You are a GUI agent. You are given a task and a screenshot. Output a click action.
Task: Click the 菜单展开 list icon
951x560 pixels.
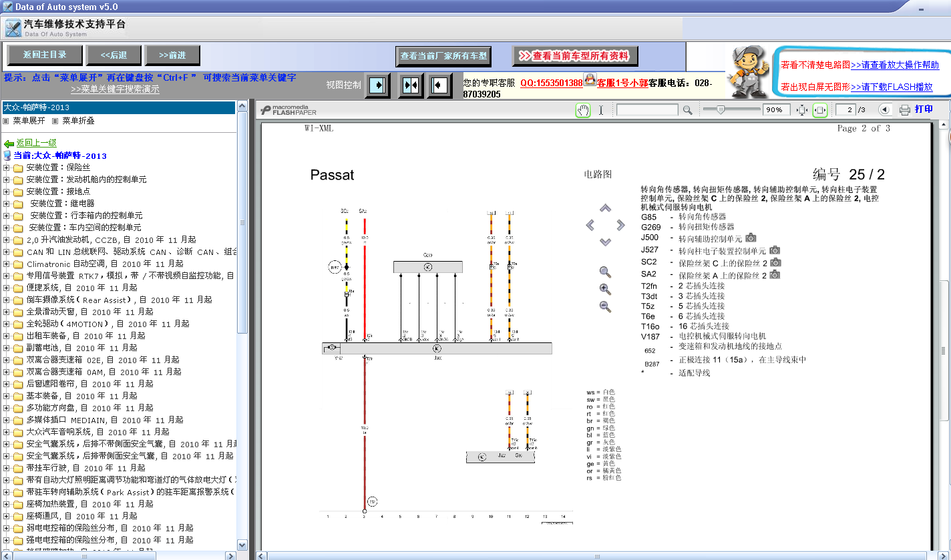pos(6,121)
